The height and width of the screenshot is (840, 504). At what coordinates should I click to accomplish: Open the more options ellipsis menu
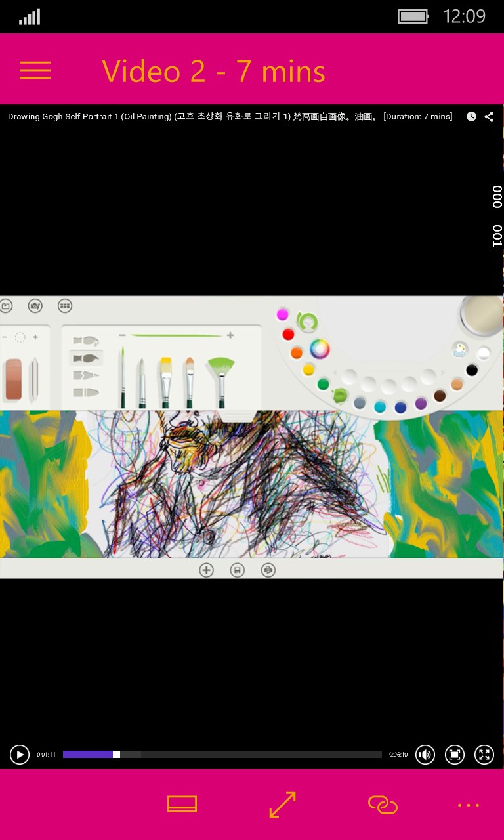(469, 805)
